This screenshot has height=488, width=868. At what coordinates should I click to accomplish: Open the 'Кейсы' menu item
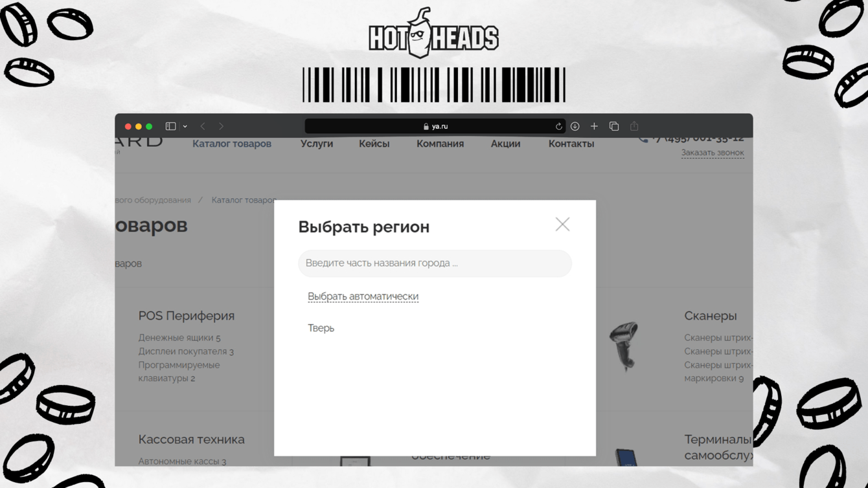(x=374, y=144)
